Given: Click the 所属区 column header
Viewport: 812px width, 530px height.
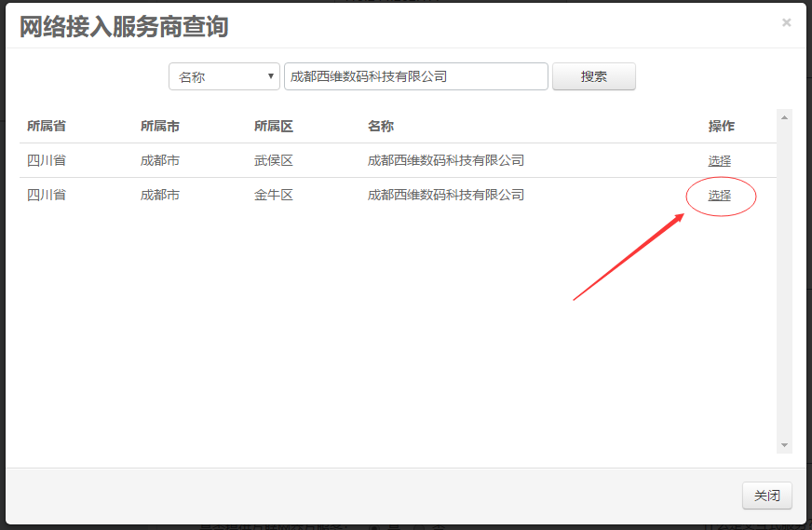Looking at the screenshot, I should tap(274, 126).
